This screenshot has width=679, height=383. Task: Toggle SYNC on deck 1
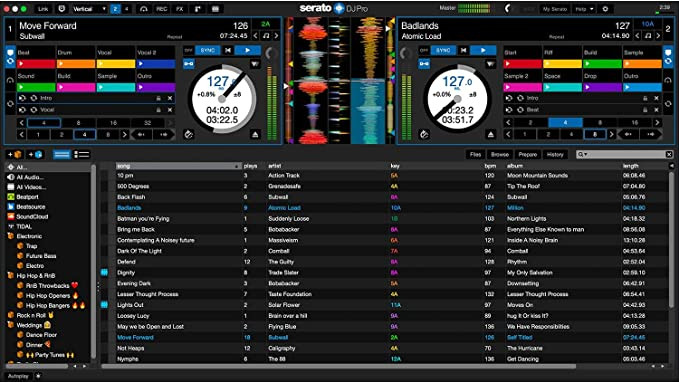pyautogui.click(x=207, y=50)
